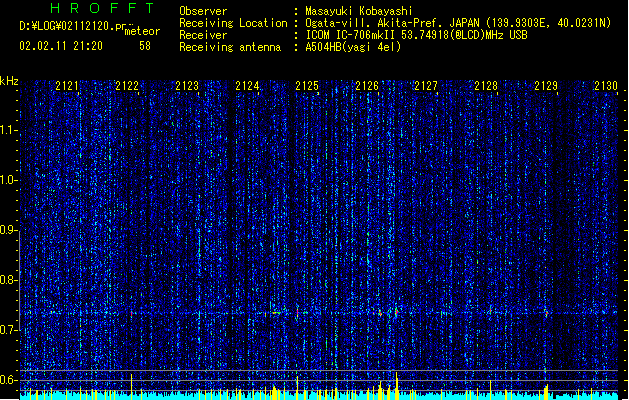Click the 2122 time marker
The image size is (629, 400).
pyautogui.click(x=127, y=86)
